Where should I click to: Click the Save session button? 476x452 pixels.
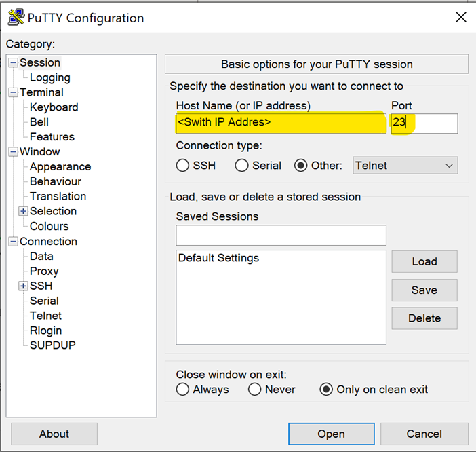tap(424, 290)
